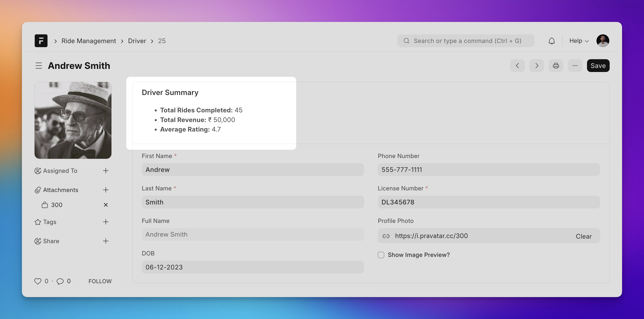Screen dimensions: 644x319
Task: Open the notifications bell icon
Action: pos(552,40)
